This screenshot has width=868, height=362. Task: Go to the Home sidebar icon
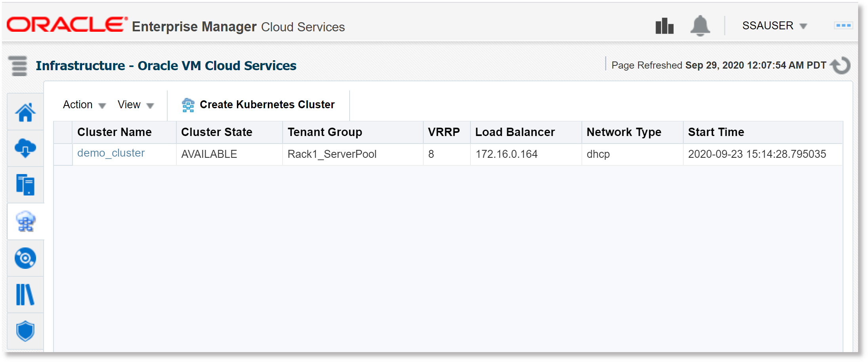pyautogui.click(x=25, y=112)
